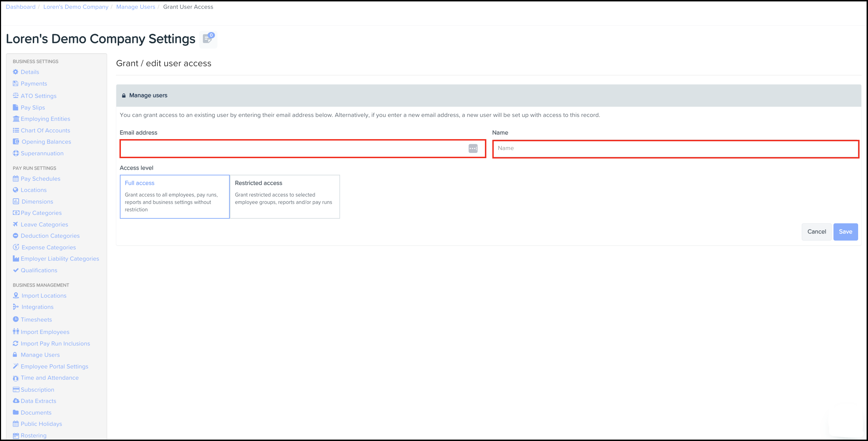Screen dimensions: 868x441
Task: Click the Chart Of Accounts list icon
Action: coord(16,130)
